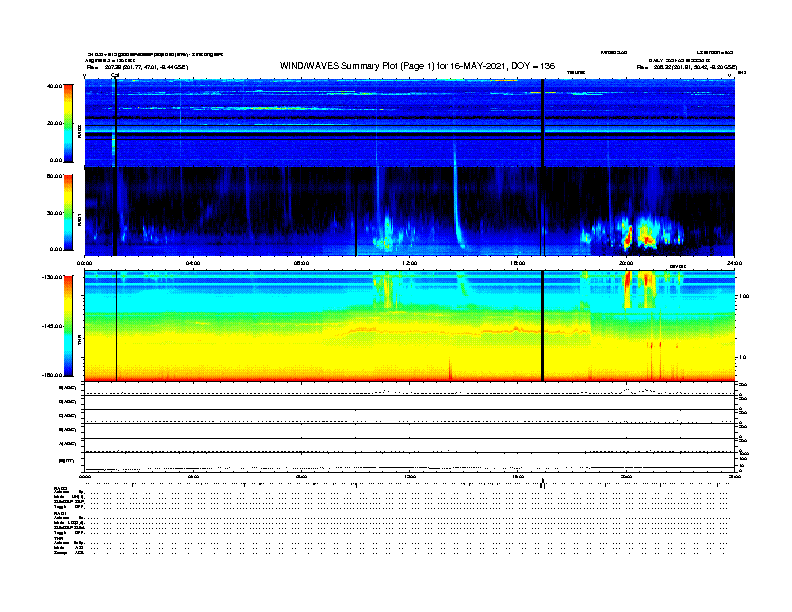This screenshot has height=612, width=792.
Task: Click the 30.00 label on the RAD1 color scale
Action: click(55, 213)
